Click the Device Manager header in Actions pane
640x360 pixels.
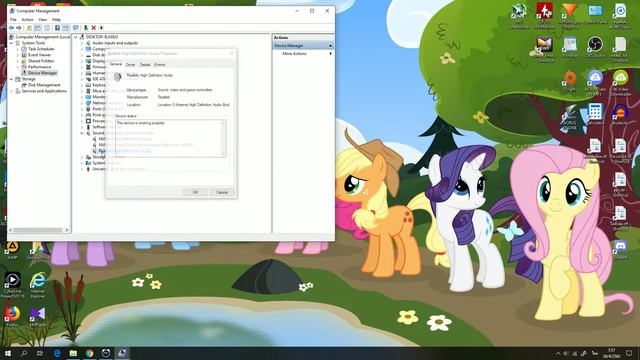(303, 46)
